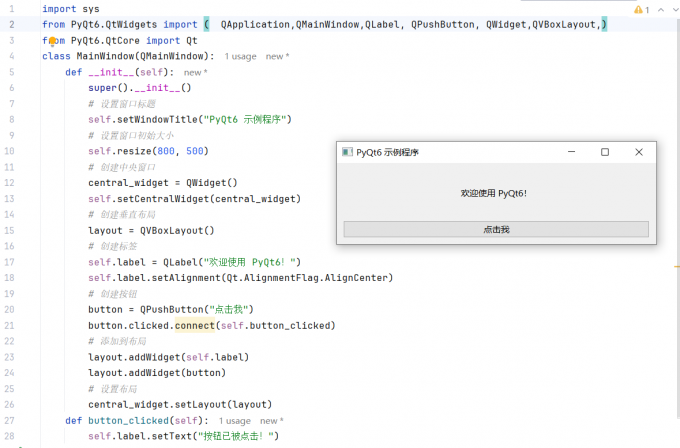Click line number 4 in gutter
The width and height of the screenshot is (680, 448).
pos(11,56)
